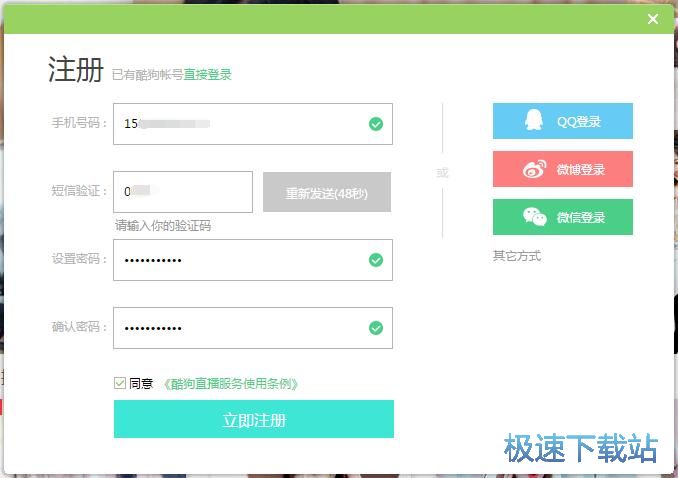
Task: Log in with the 微博登录 button
Action: (x=563, y=169)
